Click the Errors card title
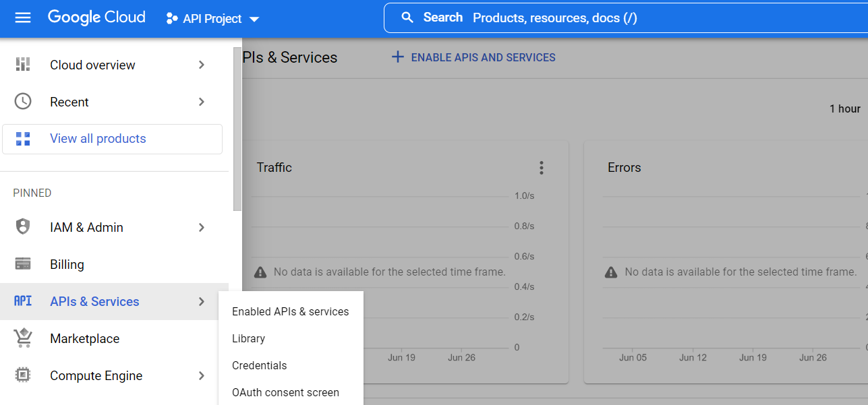This screenshot has height=405, width=868. coord(625,167)
